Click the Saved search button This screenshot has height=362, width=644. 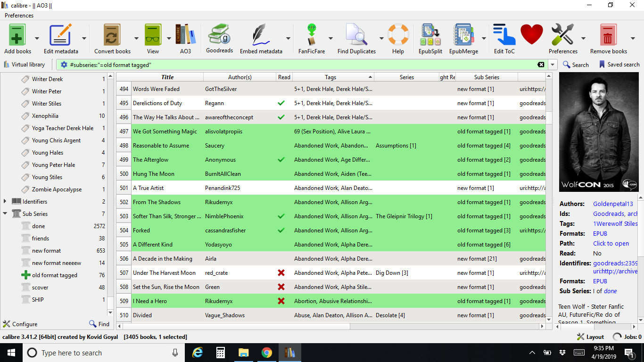coord(619,65)
